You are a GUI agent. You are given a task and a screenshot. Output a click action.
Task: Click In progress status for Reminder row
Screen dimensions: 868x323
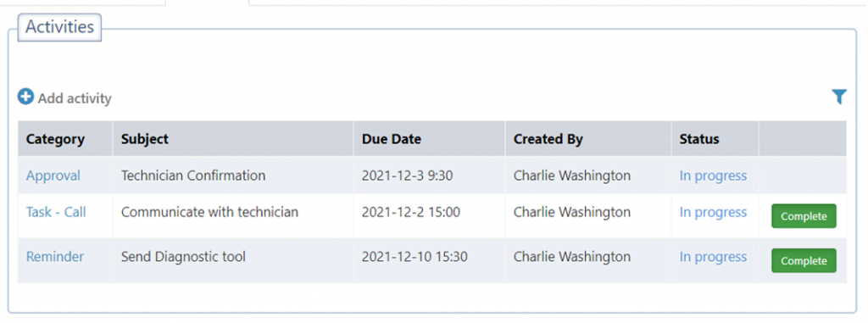coord(713,257)
